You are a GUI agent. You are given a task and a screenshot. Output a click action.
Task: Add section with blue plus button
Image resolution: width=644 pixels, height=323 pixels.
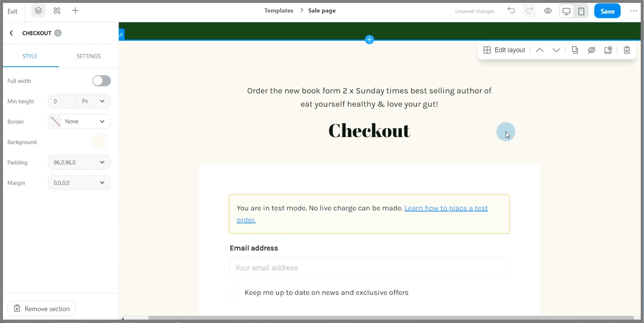pos(369,40)
